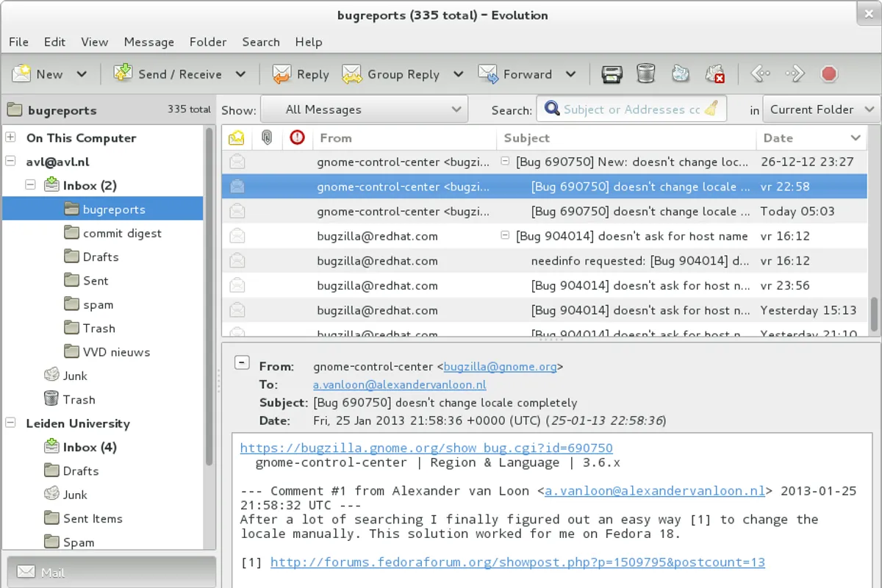Collapse the Inbox (2) folder node

point(30,185)
